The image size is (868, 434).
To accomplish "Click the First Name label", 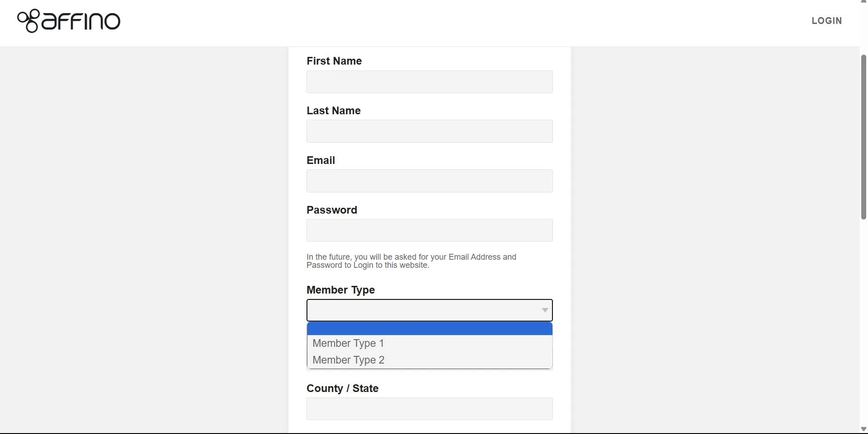I will pos(334,61).
